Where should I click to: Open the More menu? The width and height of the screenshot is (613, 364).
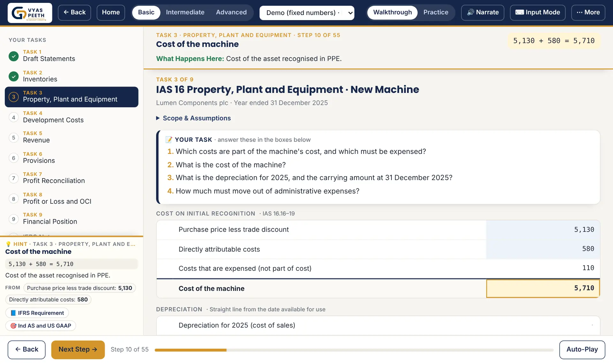(588, 12)
